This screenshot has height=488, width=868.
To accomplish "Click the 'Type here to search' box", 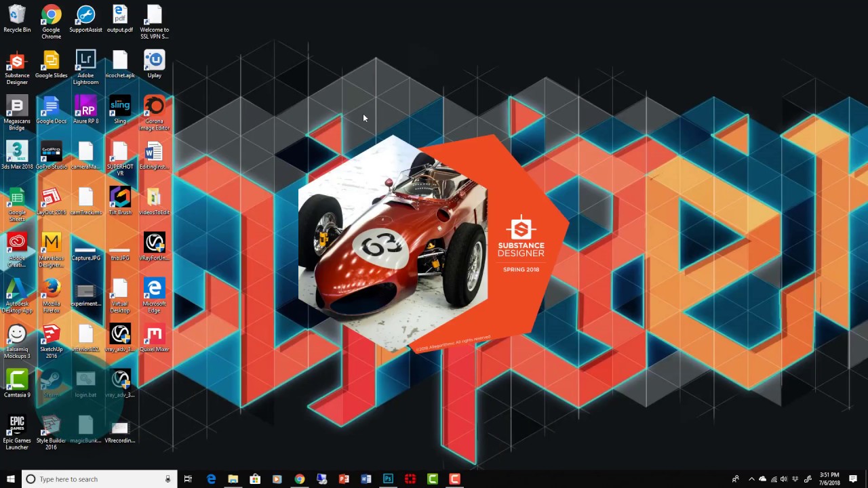I will (x=100, y=479).
